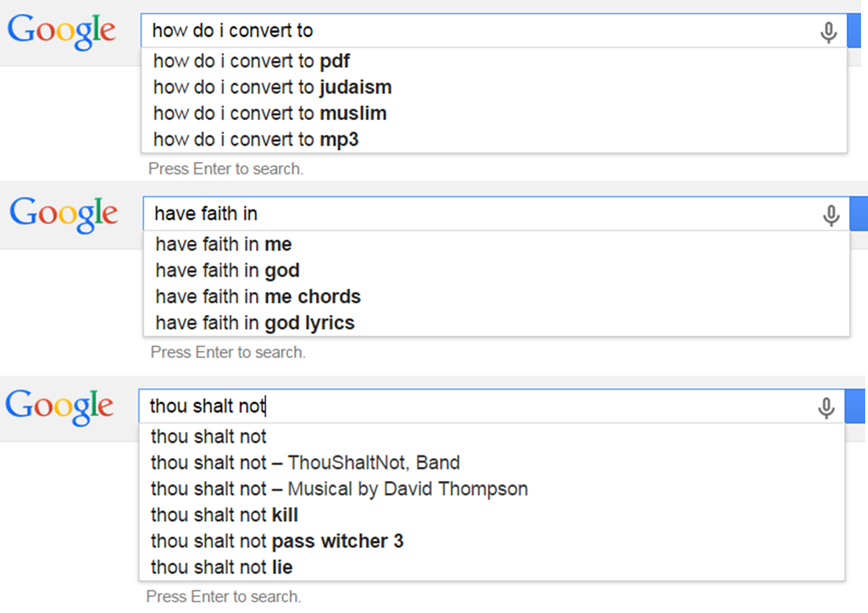This screenshot has width=868, height=613.
Task: Select the 'have faith in god' suggestion
Action: point(227,270)
